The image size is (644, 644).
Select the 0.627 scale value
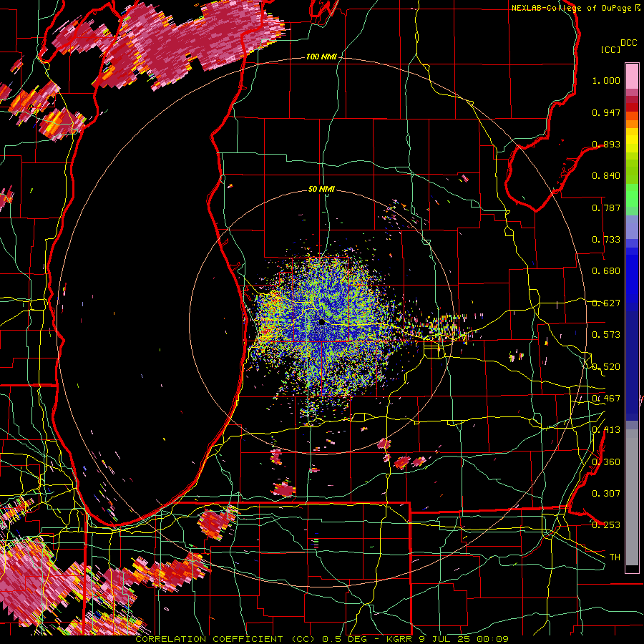click(x=606, y=303)
